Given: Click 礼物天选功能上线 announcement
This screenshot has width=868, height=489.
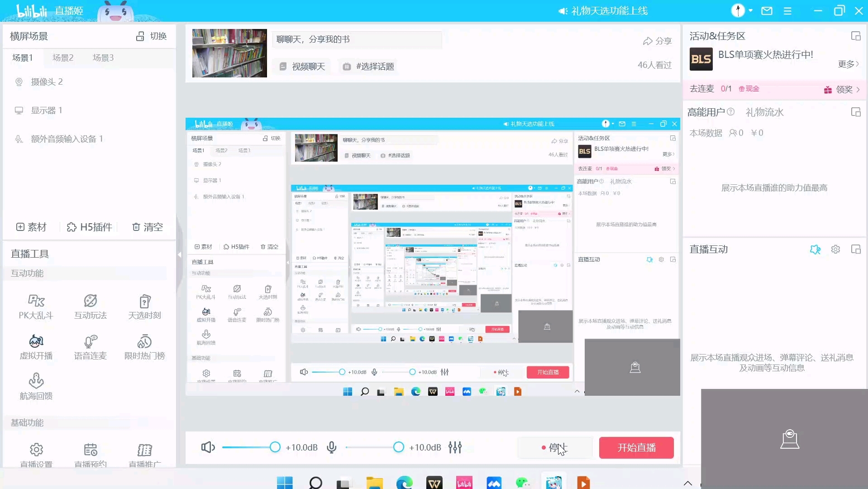Looking at the screenshot, I should (x=603, y=11).
